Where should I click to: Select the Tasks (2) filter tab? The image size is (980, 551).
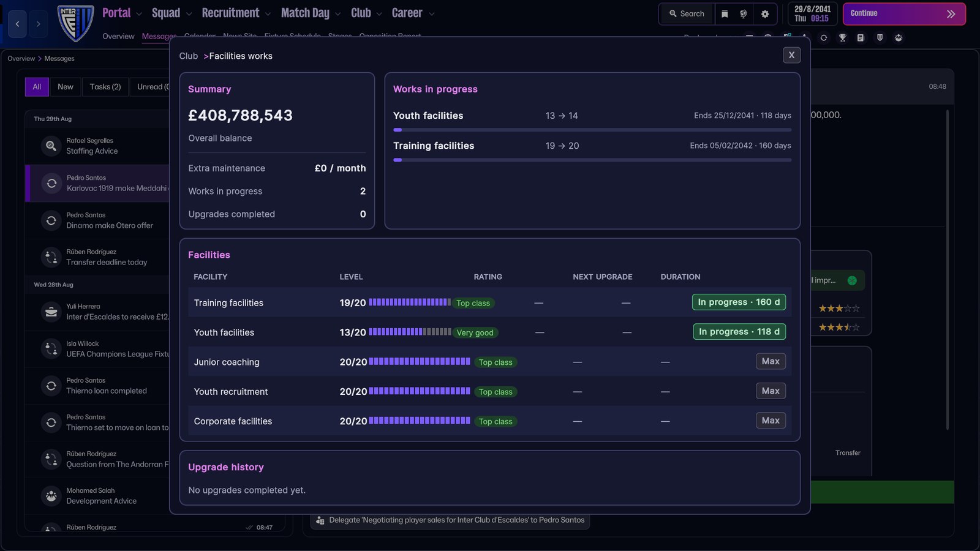[105, 87]
